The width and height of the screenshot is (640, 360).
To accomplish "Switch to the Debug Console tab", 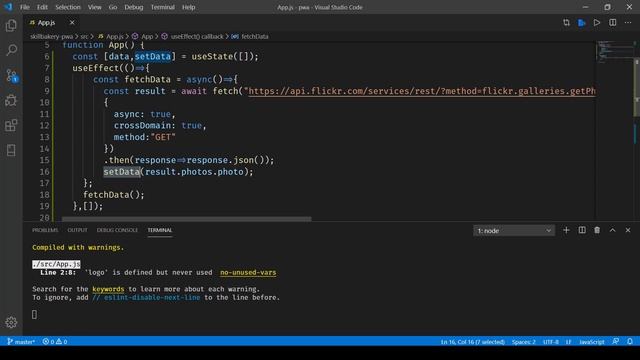I will point(117,230).
